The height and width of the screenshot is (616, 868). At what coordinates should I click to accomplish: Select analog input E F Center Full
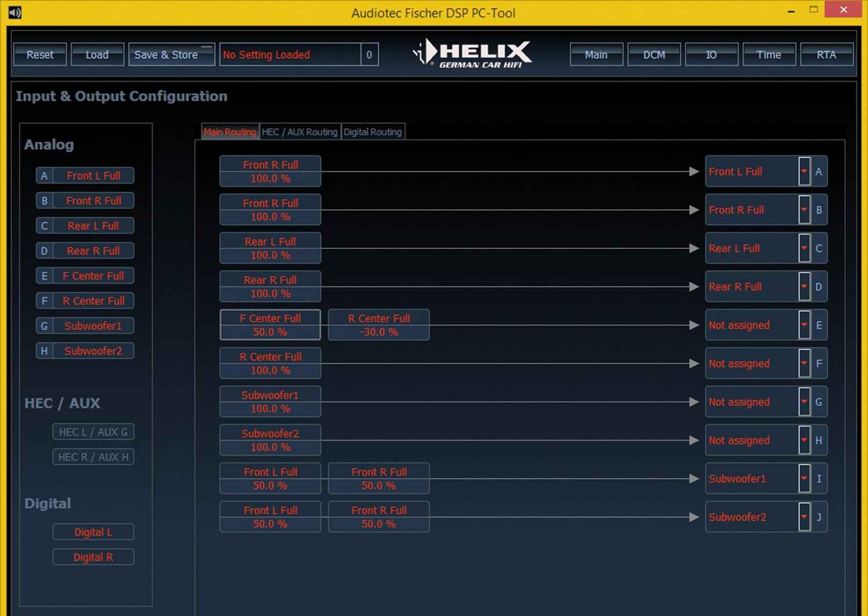[85, 276]
